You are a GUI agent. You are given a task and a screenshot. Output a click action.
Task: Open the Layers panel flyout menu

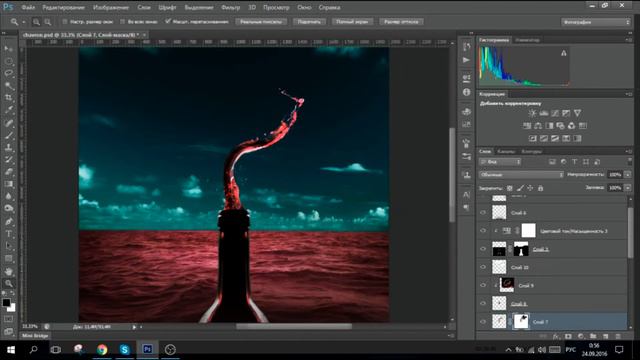pyautogui.click(x=629, y=151)
